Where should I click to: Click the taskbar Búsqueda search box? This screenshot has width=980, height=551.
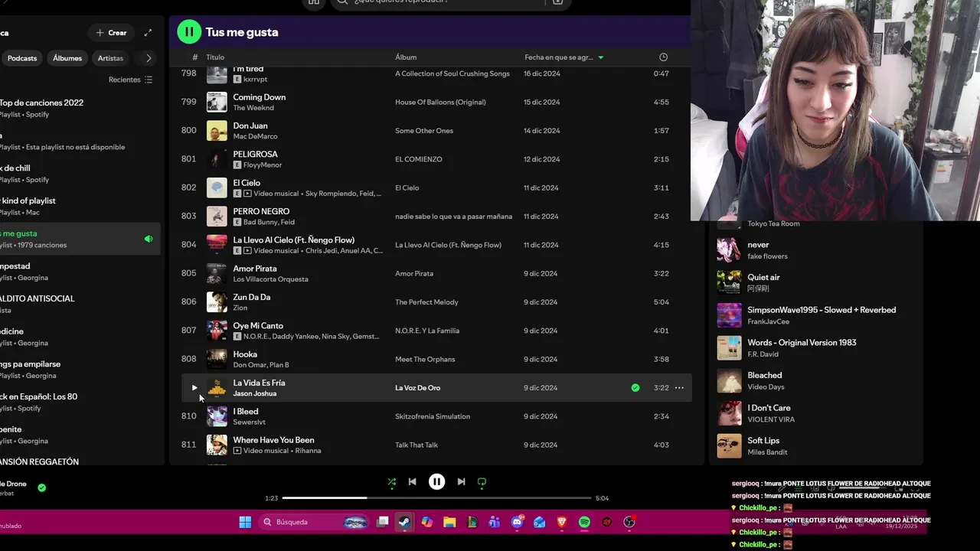pos(315,522)
